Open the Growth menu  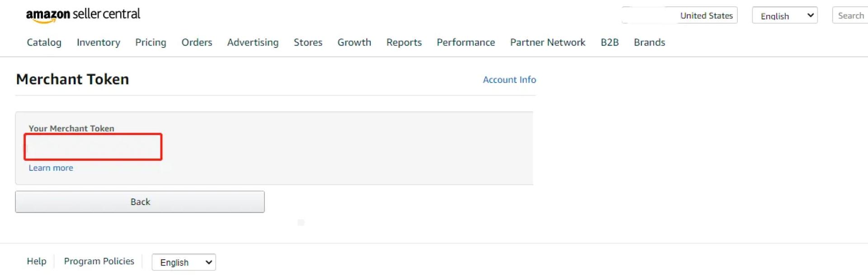[354, 42]
